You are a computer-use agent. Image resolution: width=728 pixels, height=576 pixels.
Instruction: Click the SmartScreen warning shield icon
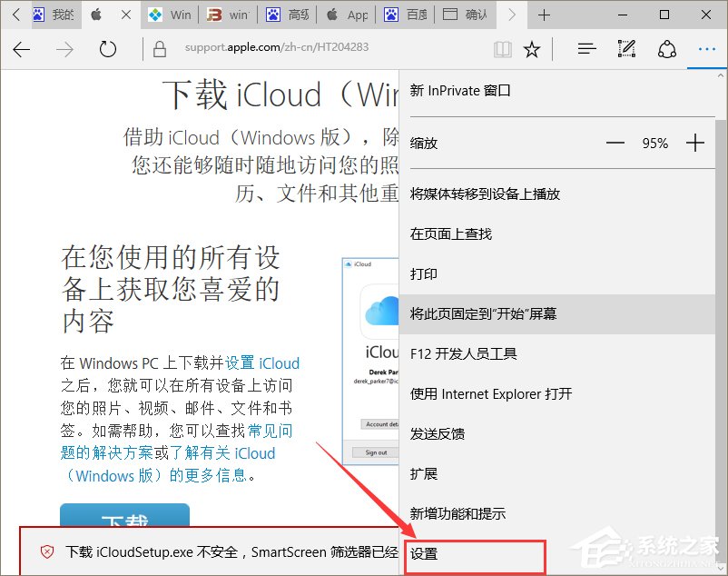(x=46, y=551)
